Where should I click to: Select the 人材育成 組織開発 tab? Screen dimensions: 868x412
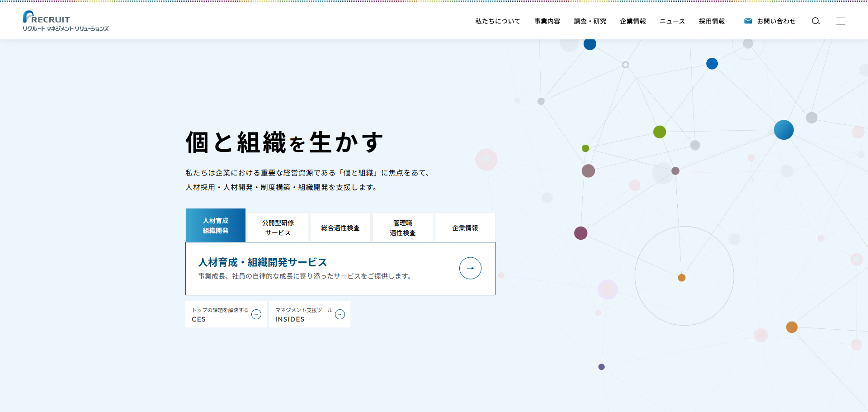216,226
